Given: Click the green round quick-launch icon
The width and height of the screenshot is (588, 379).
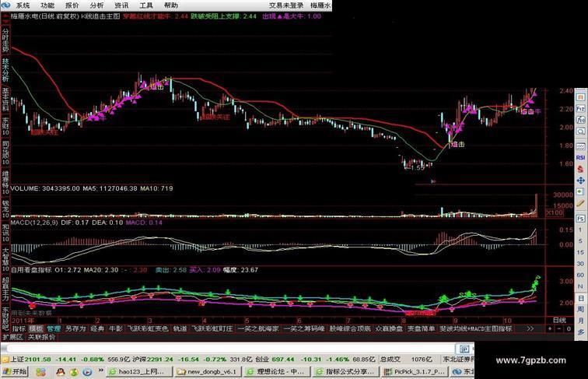Looking at the screenshot, I should [x=74, y=372].
